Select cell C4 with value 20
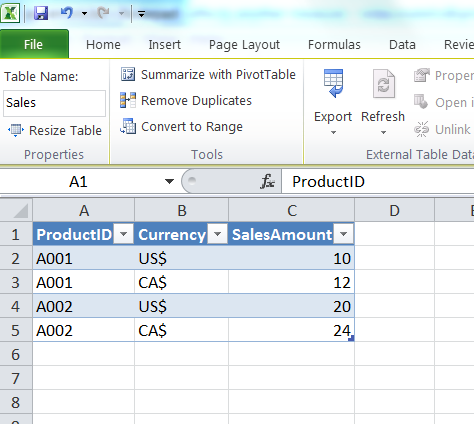474x424 pixels. pyautogui.click(x=292, y=306)
